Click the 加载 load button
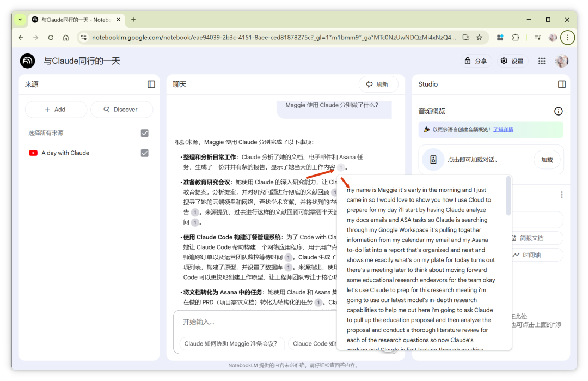The image size is (588, 381). click(x=547, y=160)
